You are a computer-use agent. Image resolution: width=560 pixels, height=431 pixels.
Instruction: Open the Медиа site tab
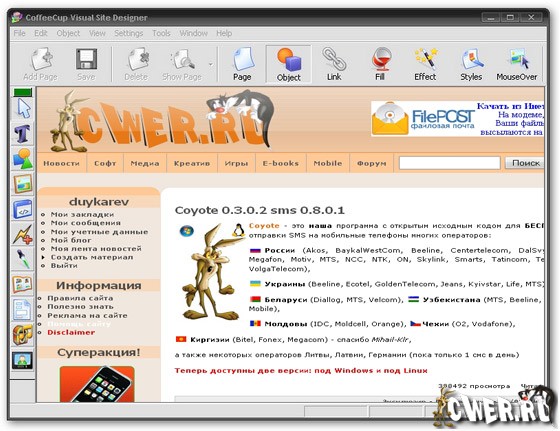[145, 163]
